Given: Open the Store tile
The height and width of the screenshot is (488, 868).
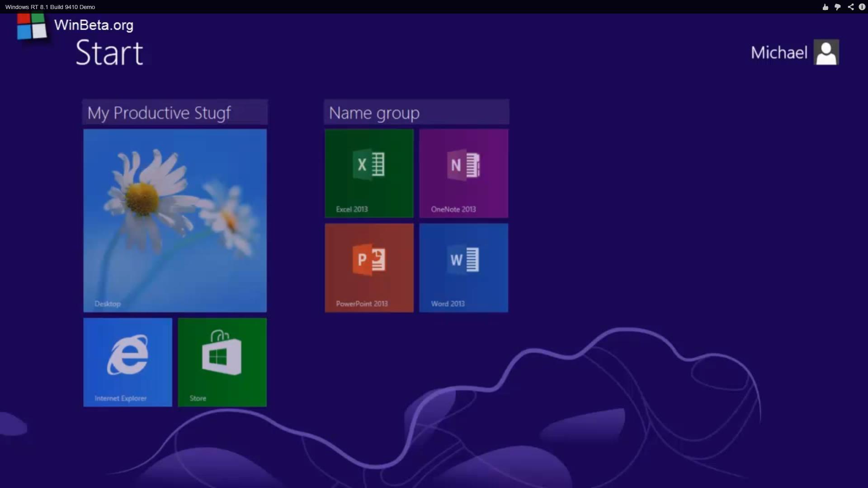Looking at the screenshot, I should point(222,362).
